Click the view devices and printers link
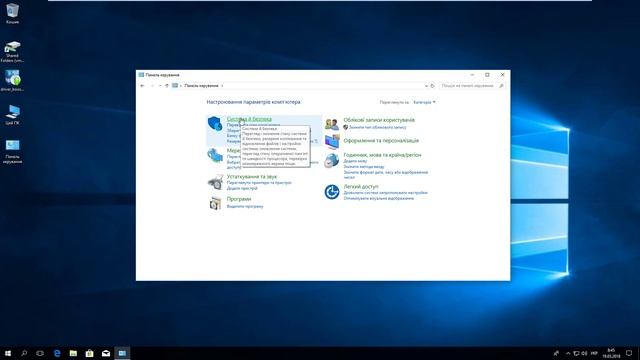The height and width of the screenshot is (360, 640). tap(259, 183)
